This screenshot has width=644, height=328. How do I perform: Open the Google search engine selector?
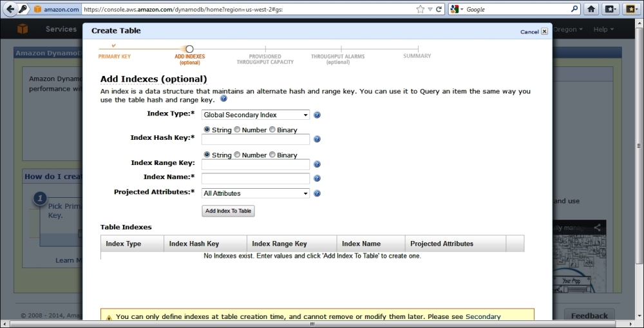(457, 9)
